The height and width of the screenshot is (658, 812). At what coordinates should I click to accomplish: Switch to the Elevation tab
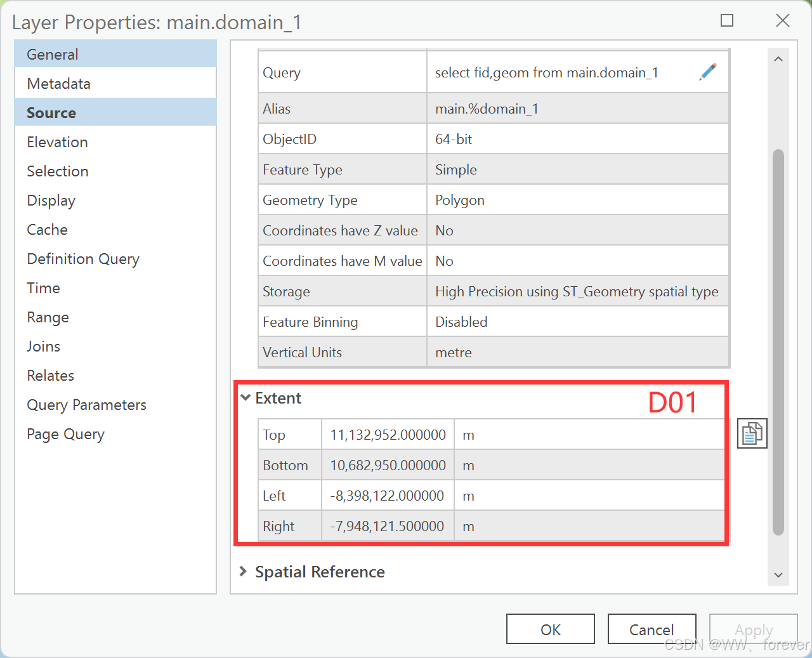coord(115,141)
